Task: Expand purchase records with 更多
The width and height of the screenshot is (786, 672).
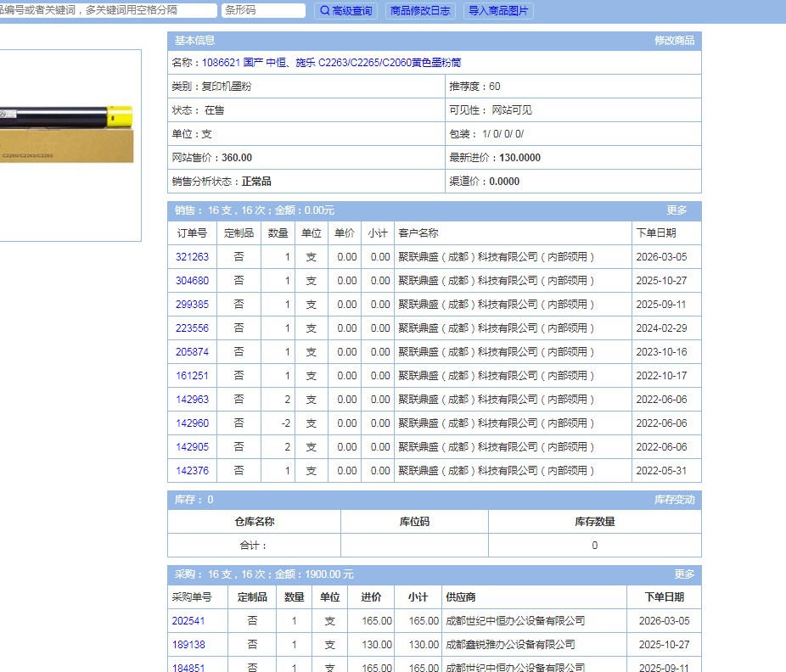Action: (684, 574)
